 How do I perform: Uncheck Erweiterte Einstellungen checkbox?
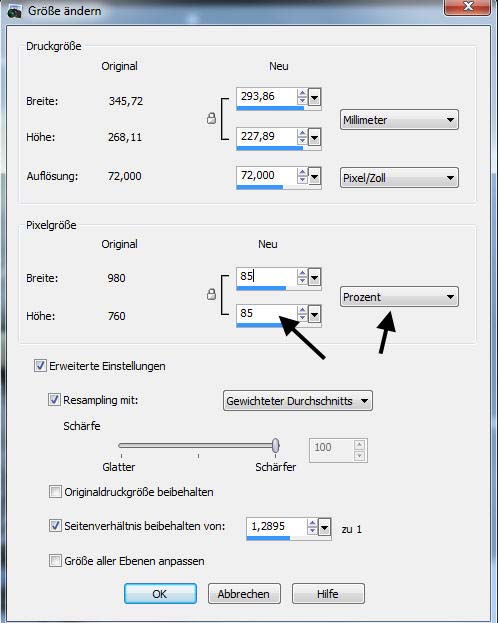[40, 366]
